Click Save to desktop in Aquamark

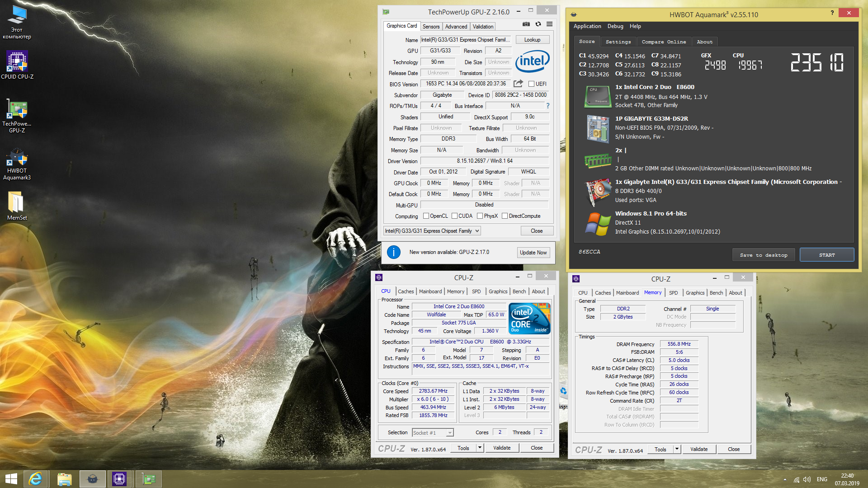click(x=764, y=255)
